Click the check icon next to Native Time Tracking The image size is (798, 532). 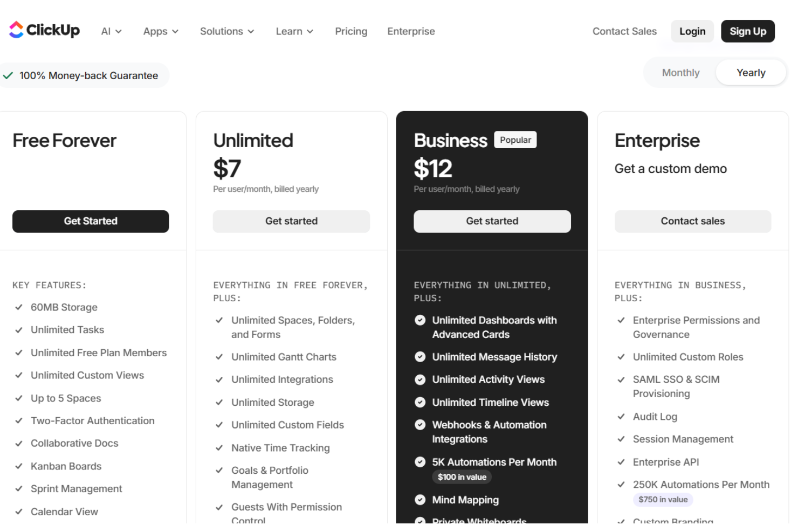[x=219, y=448]
